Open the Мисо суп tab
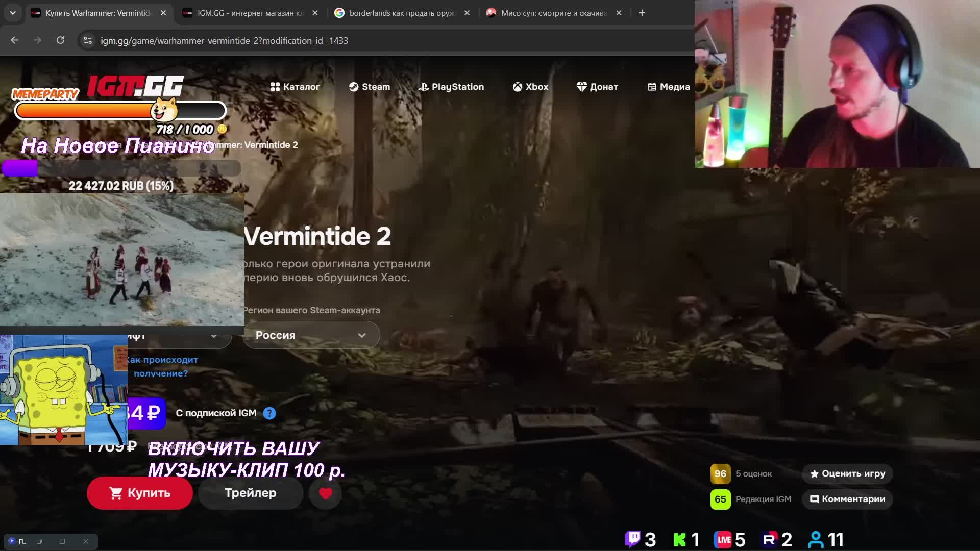This screenshot has width=980, height=551. click(554, 13)
